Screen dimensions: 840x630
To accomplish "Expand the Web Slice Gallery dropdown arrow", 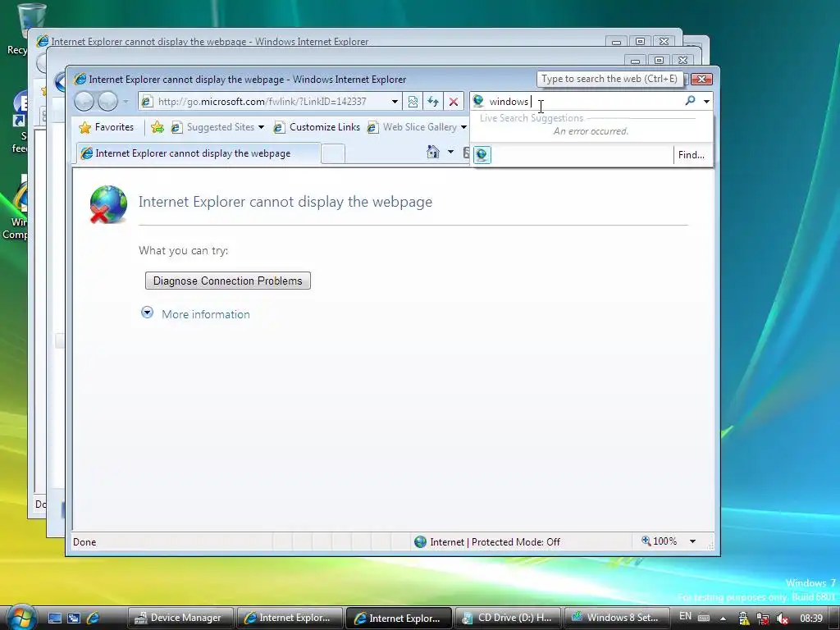I will point(463,127).
